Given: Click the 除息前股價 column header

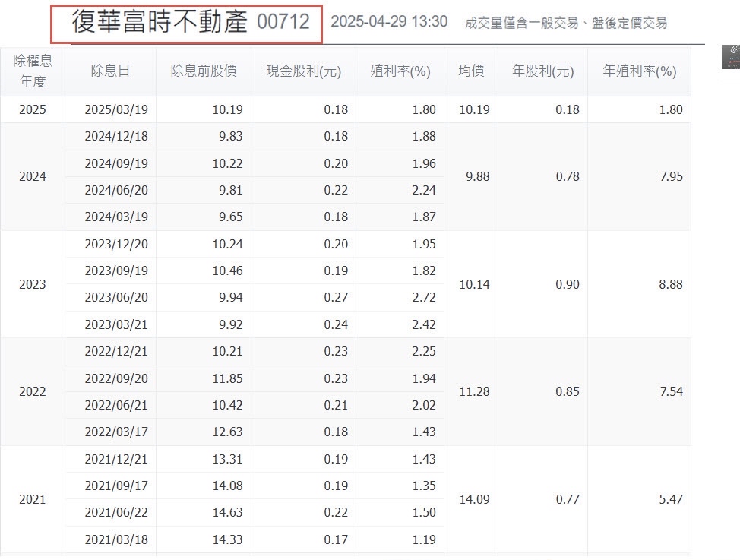Looking at the screenshot, I should (204, 71).
